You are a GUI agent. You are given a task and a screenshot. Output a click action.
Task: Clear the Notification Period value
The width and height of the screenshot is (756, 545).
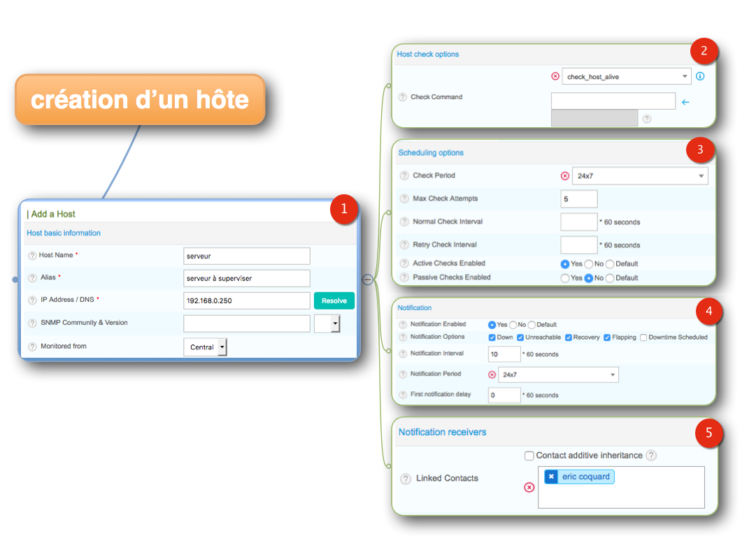coord(492,375)
